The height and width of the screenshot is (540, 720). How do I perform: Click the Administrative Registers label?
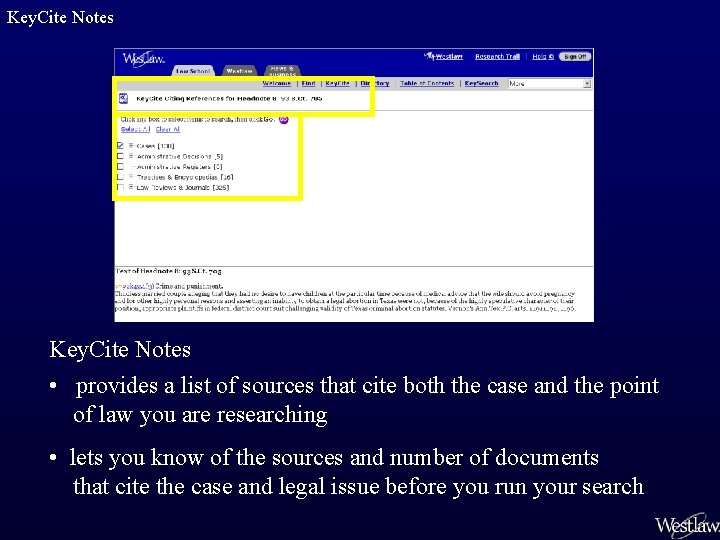[180, 167]
